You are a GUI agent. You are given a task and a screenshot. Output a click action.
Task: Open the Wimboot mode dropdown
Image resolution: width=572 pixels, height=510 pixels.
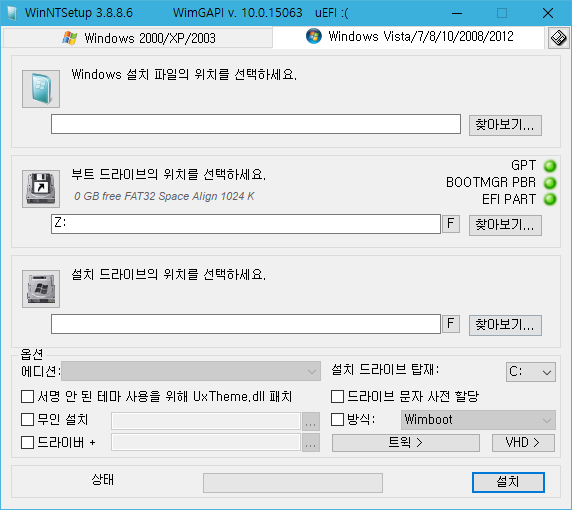(478, 420)
